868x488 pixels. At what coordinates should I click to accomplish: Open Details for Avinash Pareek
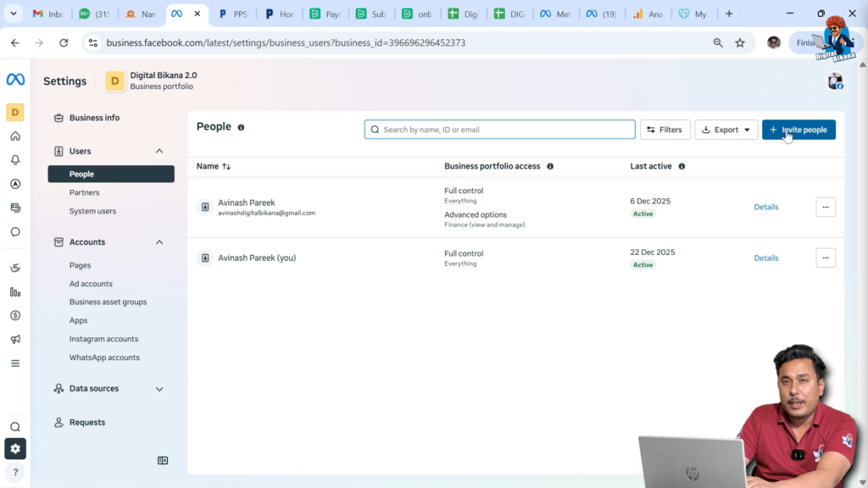coord(765,207)
